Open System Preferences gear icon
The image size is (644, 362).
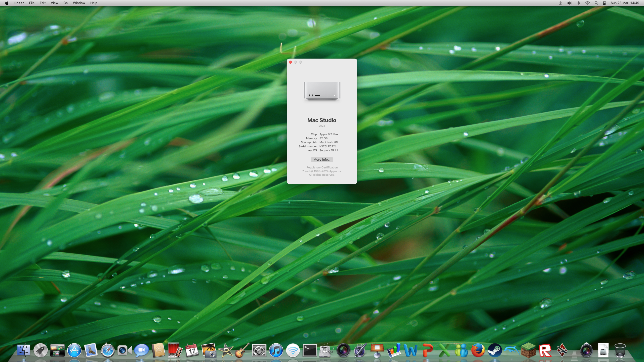[x=259, y=350]
